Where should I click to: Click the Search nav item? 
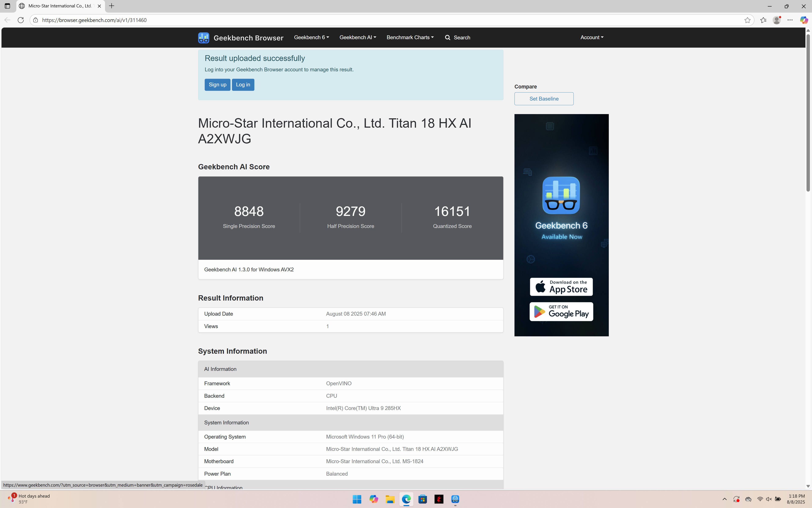pos(458,38)
